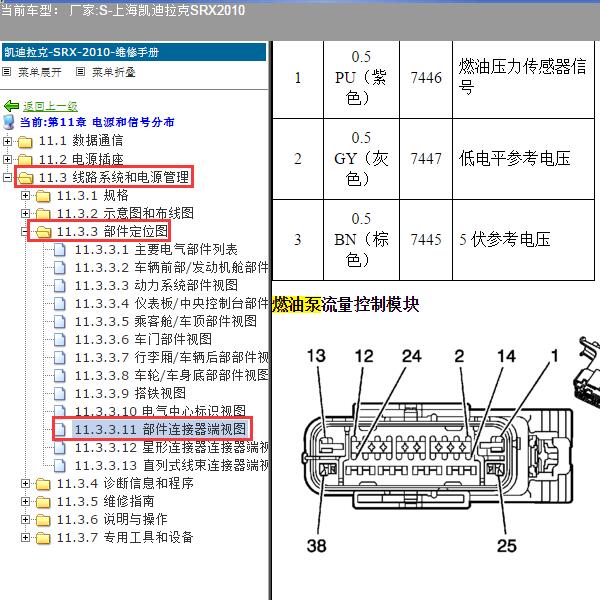The height and width of the screenshot is (600, 600).
Task: Click folder icon of 11.3.4 诊断信息和程序
Action: (x=43, y=484)
